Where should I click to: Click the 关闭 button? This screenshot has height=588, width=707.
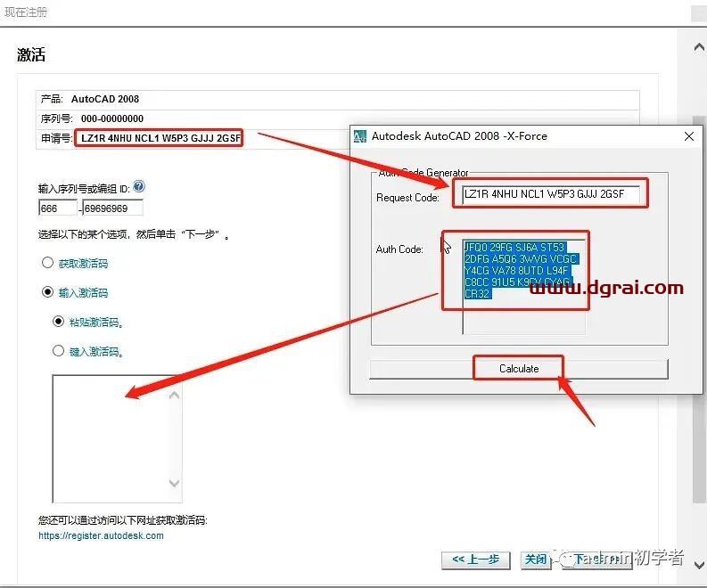[536, 560]
